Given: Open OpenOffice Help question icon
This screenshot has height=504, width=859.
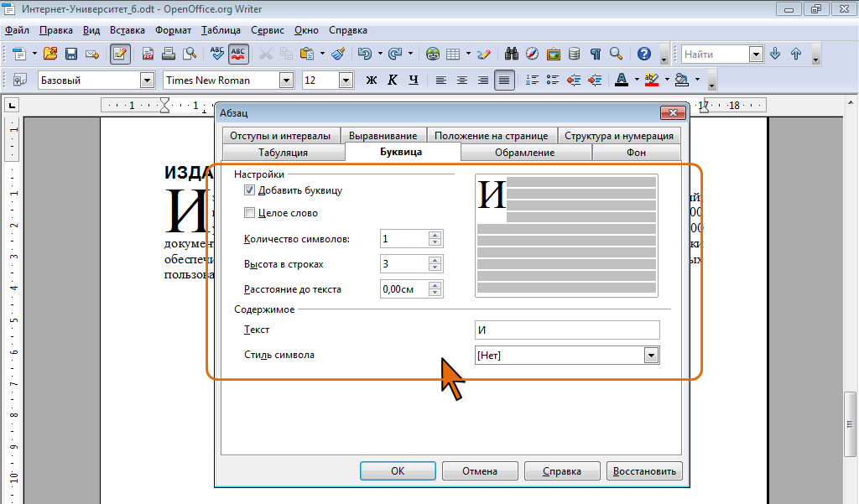Looking at the screenshot, I should (644, 54).
